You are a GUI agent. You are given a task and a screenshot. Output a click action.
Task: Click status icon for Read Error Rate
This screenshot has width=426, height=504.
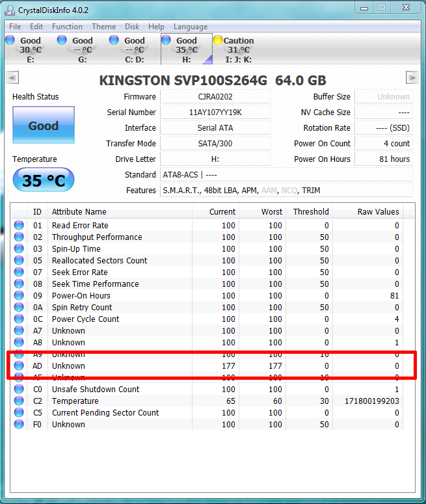pyautogui.click(x=19, y=225)
